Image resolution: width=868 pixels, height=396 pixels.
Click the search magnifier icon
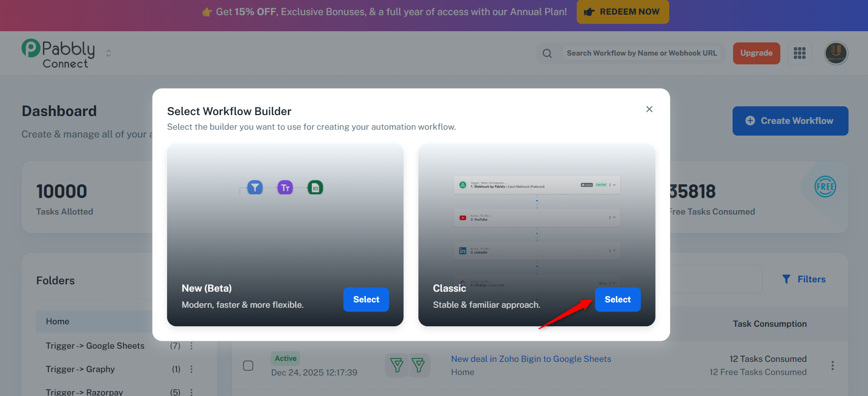pyautogui.click(x=547, y=53)
